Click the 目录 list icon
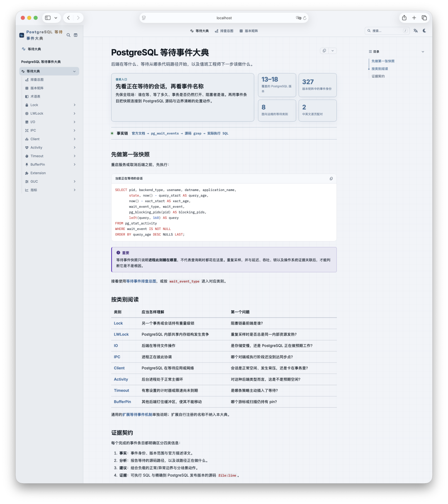Viewport: 448px width, 504px height. click(x=370, y=51)
